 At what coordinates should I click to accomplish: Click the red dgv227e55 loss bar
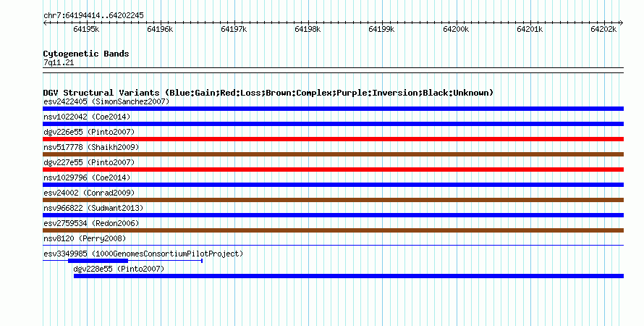pos(333,170)
